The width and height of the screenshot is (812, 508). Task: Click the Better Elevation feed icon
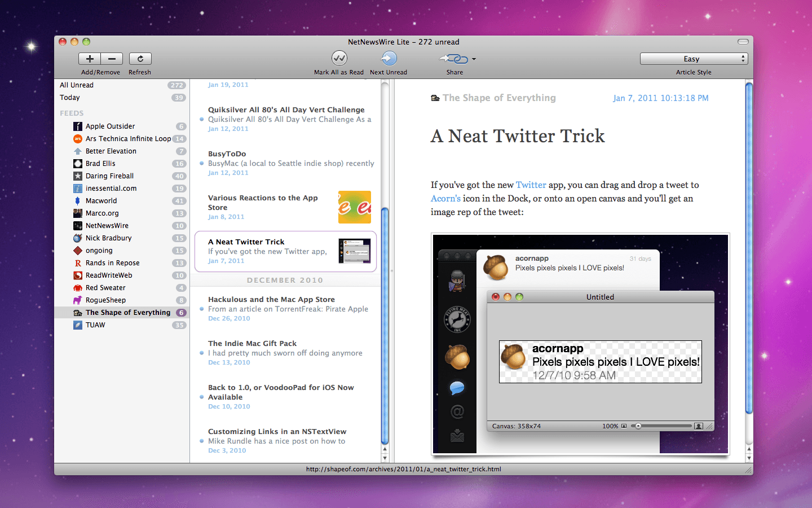tap(78, 151)
